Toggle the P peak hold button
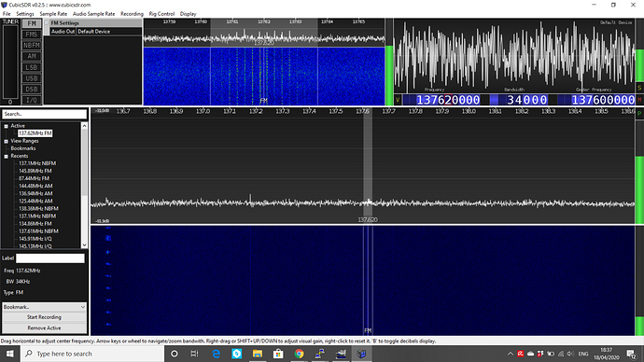644x362 pixels. click(639, 113)
